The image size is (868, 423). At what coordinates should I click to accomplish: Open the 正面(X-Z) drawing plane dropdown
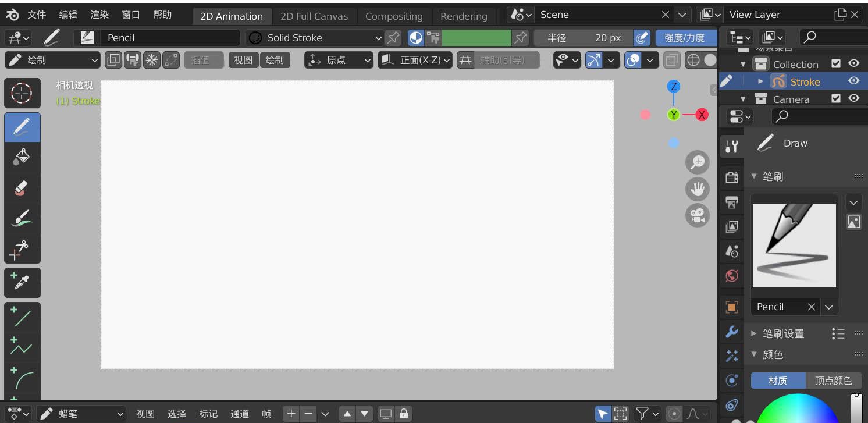[x=415, y=60]
